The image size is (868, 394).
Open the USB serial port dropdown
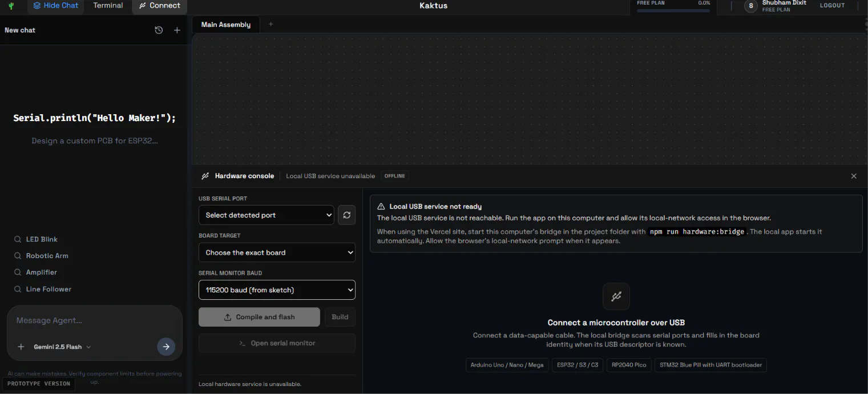pos(266,215)
